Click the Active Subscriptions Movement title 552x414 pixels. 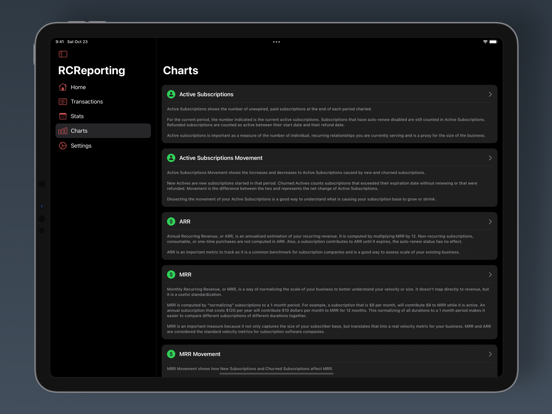[x=221, y=158]
